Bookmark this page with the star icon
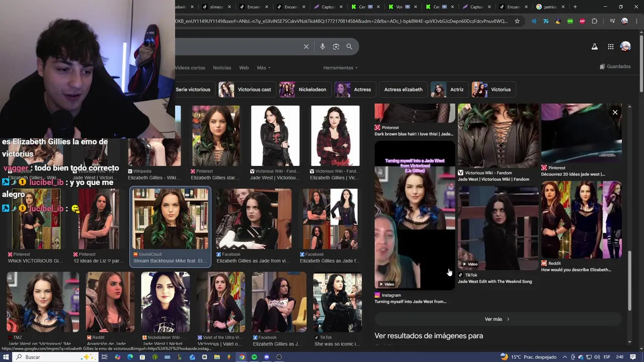644x362 pixels. 517,21
